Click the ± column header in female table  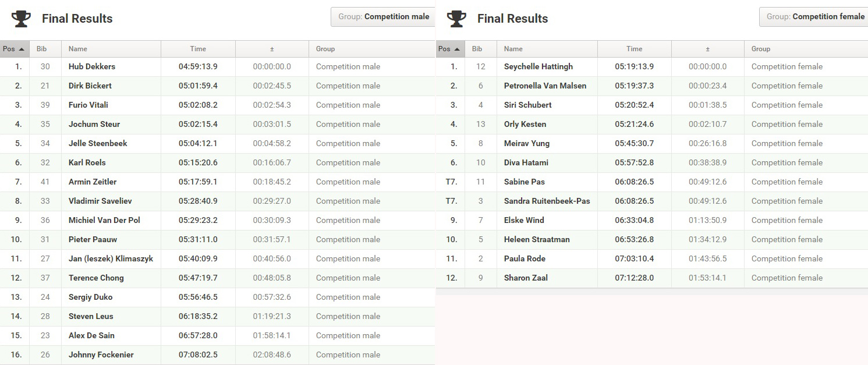pos(708,49)
